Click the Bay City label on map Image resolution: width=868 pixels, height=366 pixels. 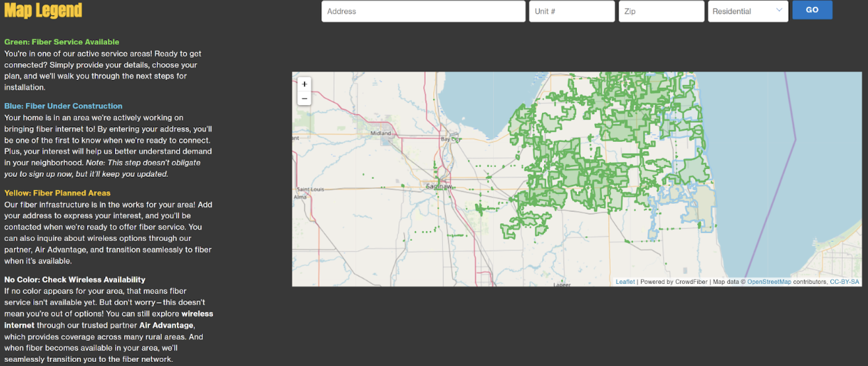click(x=450, y=139)
